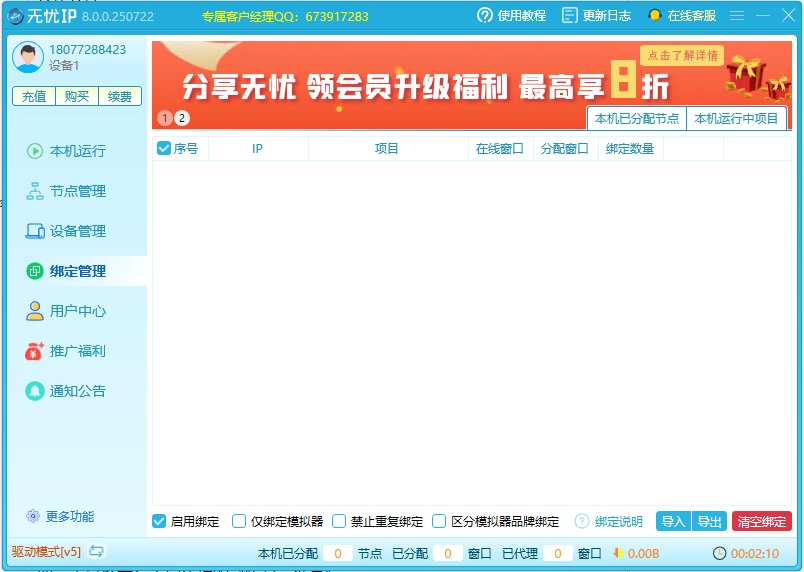Click the 通知公告 bell icon
This screenshot has height=572, width=804.
(35, 391)
